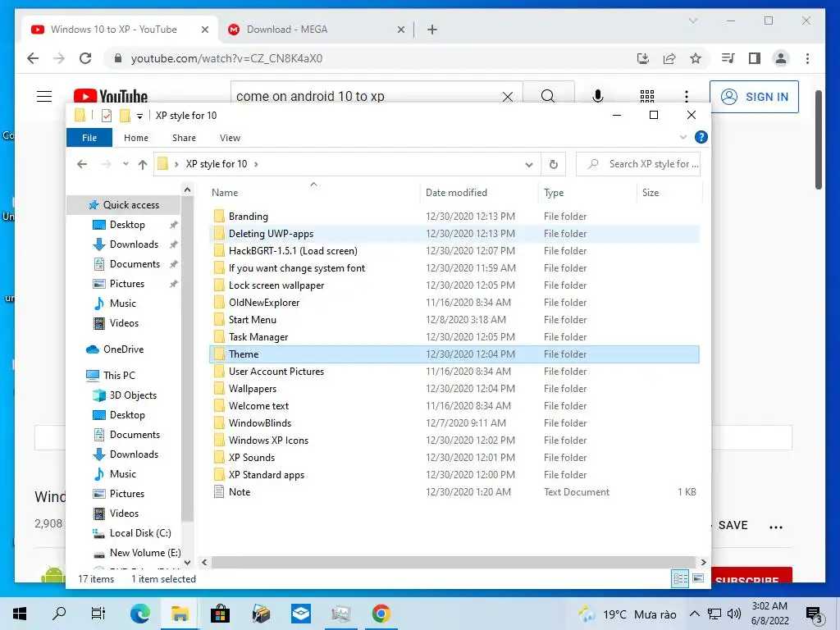The width and height of the screenshot is (840, 630).
Task: Go up one folder level in Explorer
Action: pos(143,164)
